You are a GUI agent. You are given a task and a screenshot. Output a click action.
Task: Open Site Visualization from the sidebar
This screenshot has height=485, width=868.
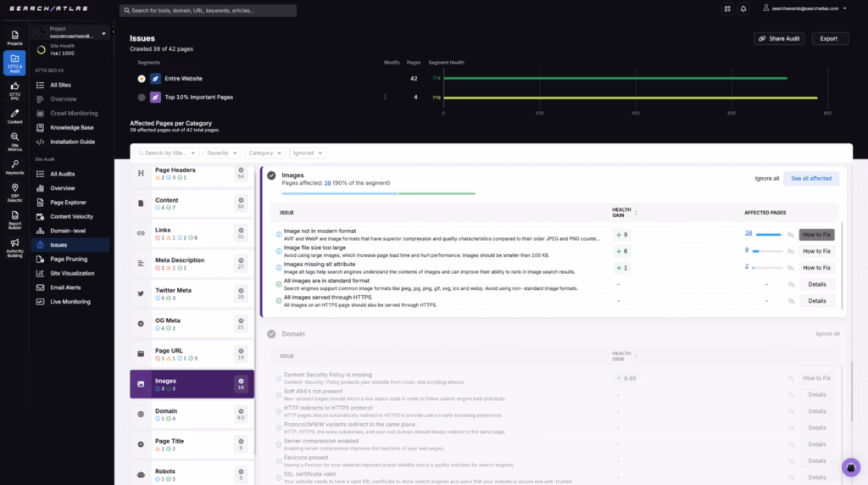(x=72, y=273)
